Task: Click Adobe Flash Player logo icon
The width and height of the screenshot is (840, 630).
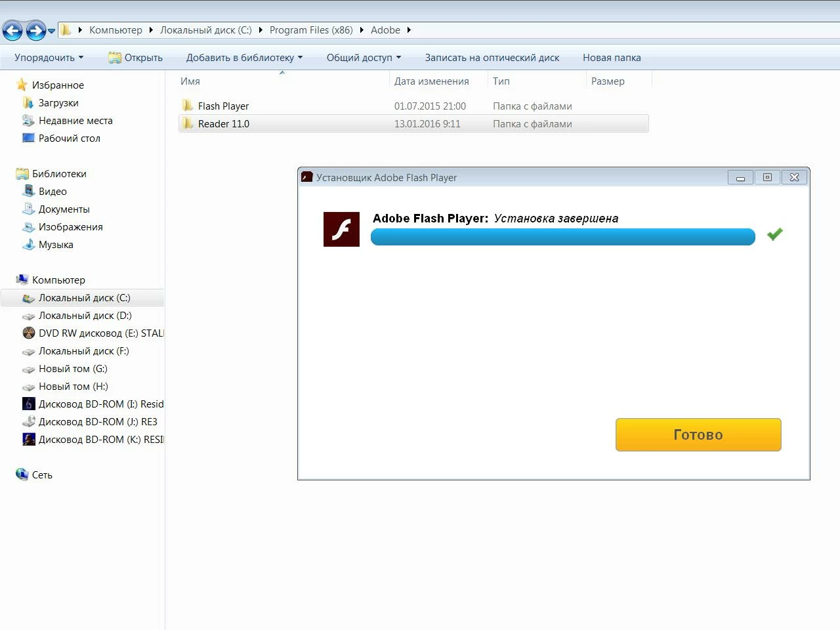Action: tap(341, 229)
